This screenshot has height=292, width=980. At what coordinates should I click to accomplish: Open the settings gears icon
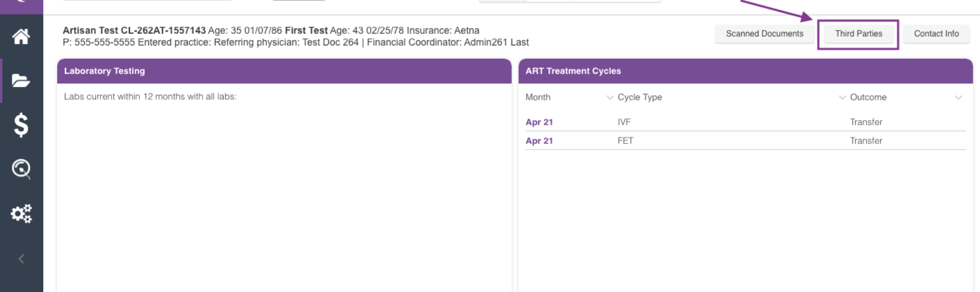click(x=21, y=214)
